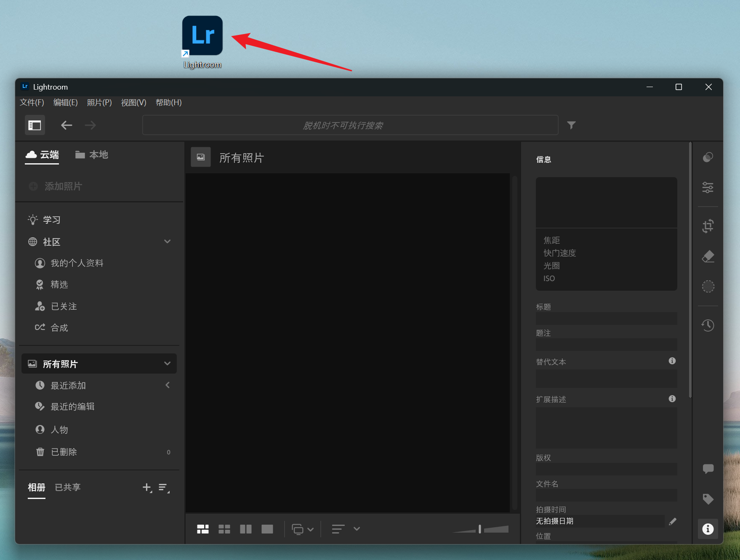The width and height of the screenshot is (740, 560).
Task: Switch to photo grid view
Action: 203,529
